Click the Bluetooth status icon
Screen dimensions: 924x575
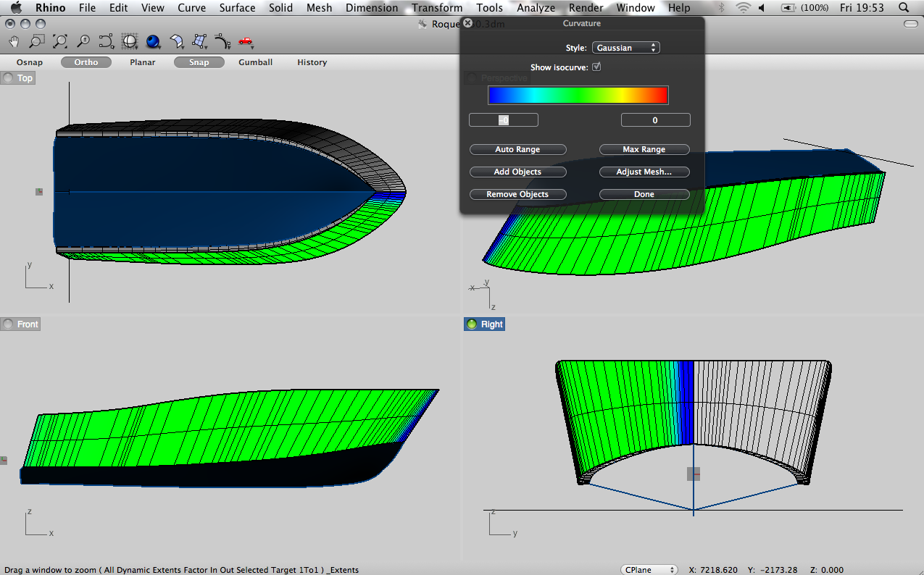(x=721, y=8)
